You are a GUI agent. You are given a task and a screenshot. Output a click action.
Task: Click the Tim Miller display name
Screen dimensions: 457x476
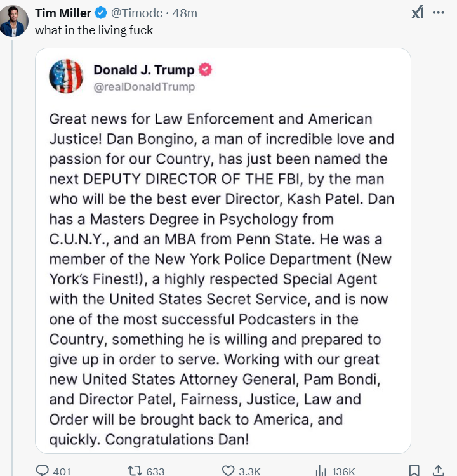coord(63,13)
